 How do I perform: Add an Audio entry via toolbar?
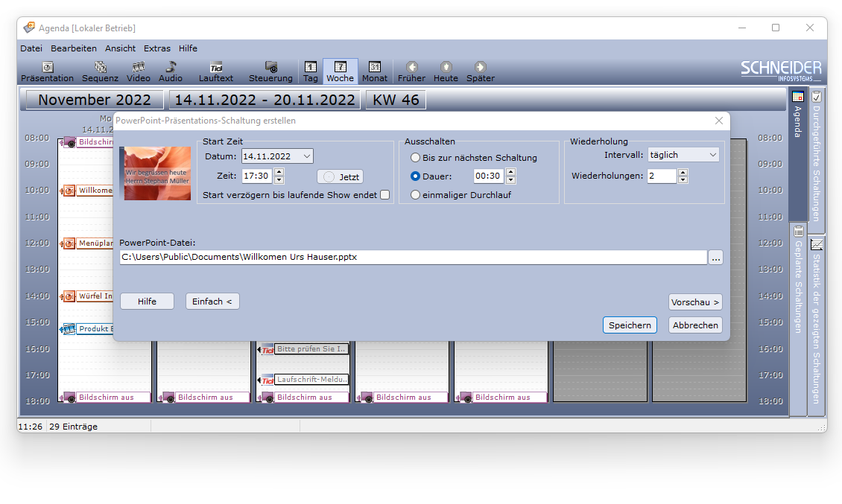(x=171, y=72)
